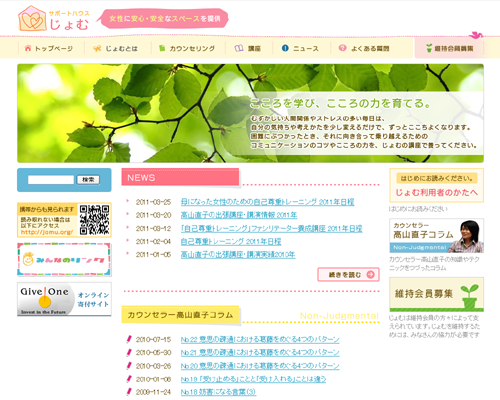Click the sprout plant icon in 維持会員募集 banner
Viewport: 500px width, 400px height.
point(470,296)
